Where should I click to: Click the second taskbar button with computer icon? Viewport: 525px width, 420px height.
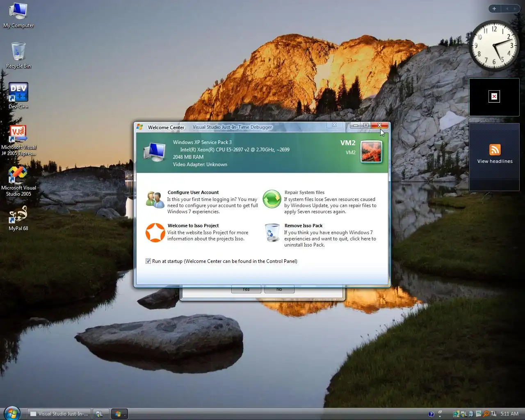[100, 414]
